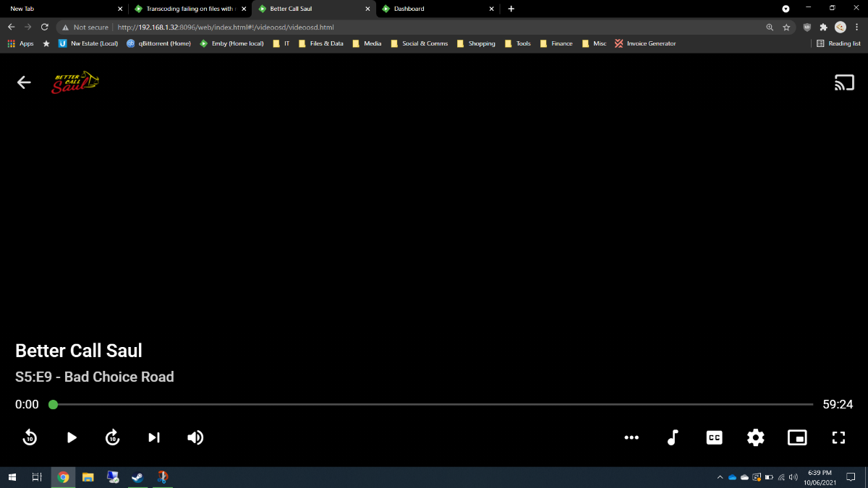
Task: Open the Cast to device menu
Action: coord(844,82)
